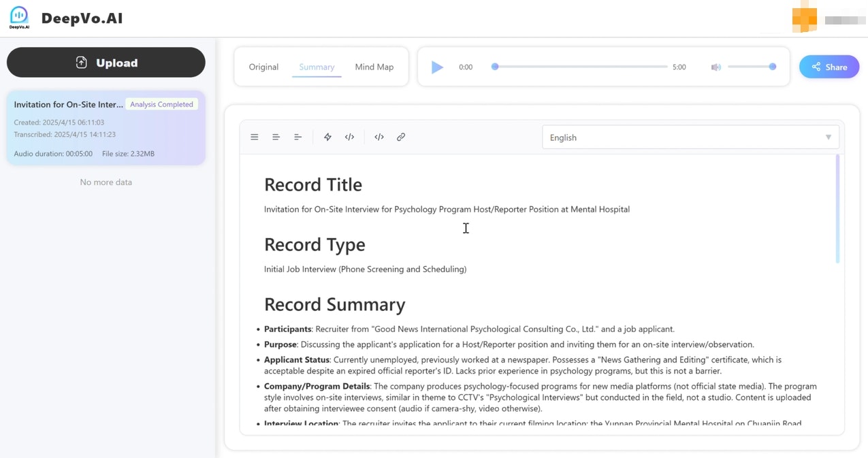Viewport: 868px width, 458px height.
Task: Click the lightning bolt toolbar icon
Action: click(x=327, y=137)
